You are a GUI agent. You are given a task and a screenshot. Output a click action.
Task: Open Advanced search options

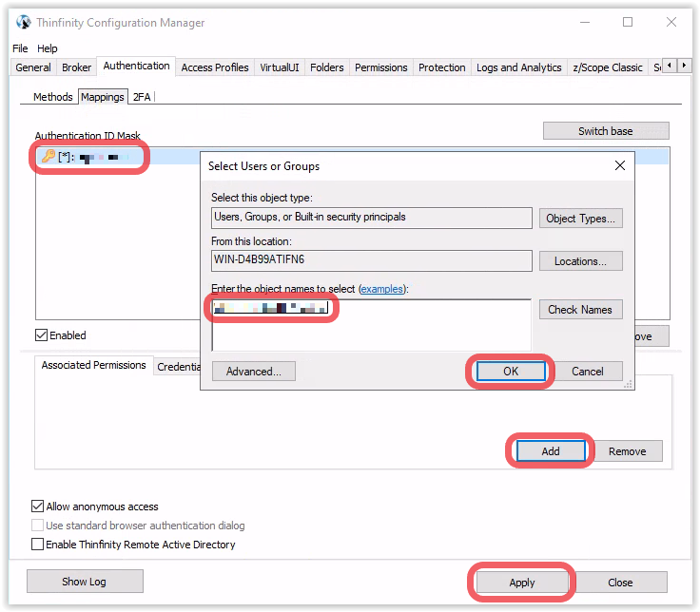[x=254, y=372]
